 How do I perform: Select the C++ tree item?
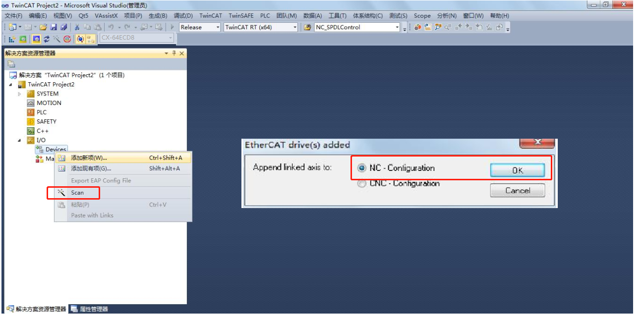tap(43, 131)
